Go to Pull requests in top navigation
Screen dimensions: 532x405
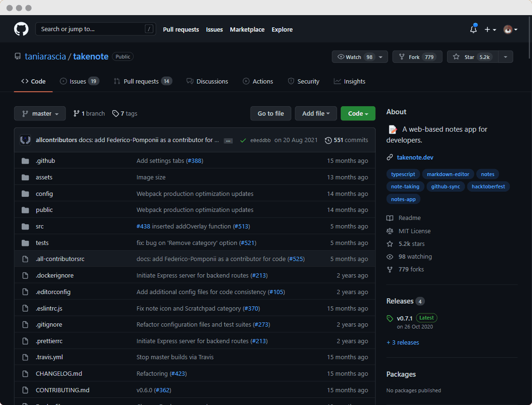(x=181, y=30)
